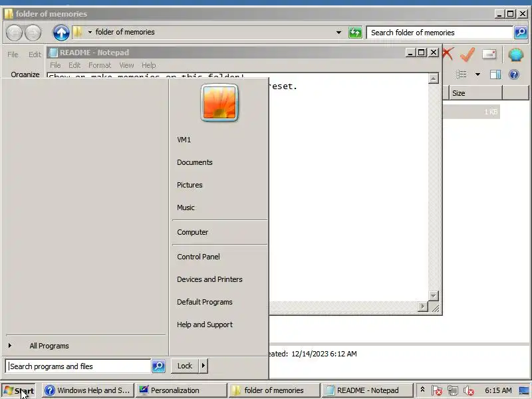Open Explorer Edit menu

(35, 55)
